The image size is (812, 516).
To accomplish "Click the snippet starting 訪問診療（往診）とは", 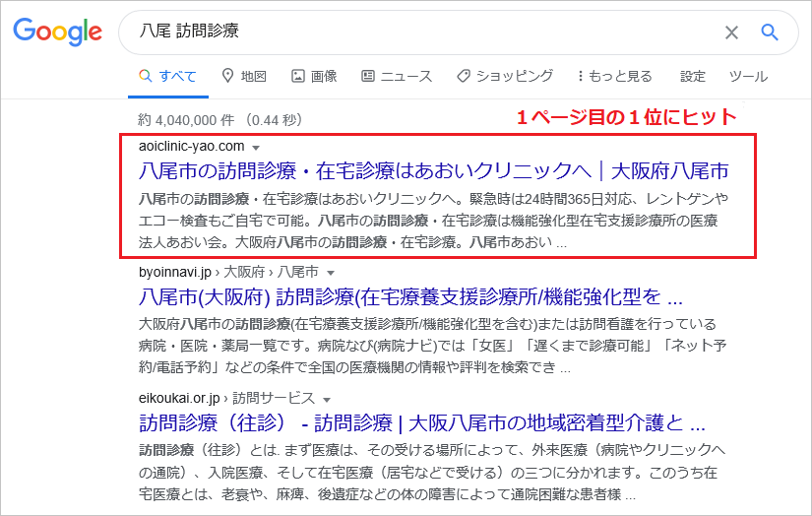I will coord(432,472).
